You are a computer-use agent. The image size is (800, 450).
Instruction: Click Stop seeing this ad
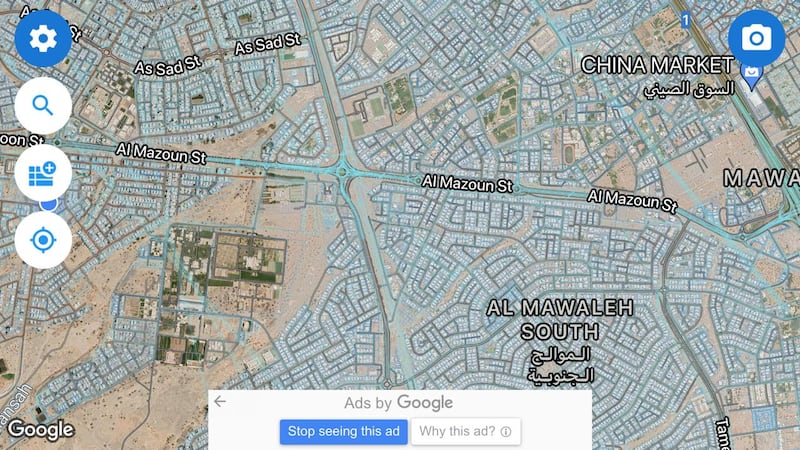[343, 432]
